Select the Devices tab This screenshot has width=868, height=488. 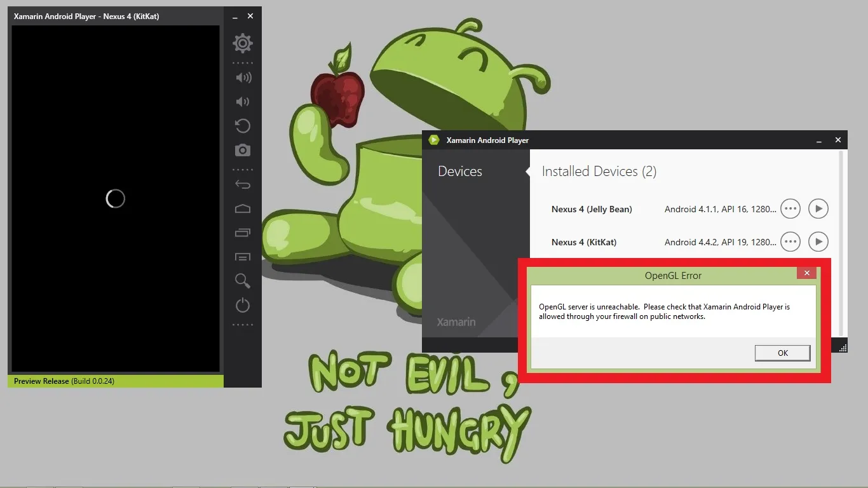point(460,172)
